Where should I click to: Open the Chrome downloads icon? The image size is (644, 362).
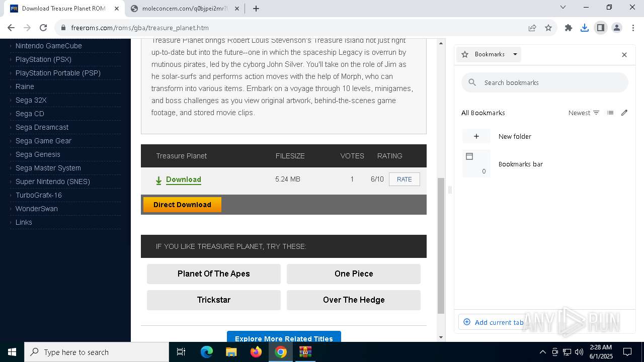585,28
